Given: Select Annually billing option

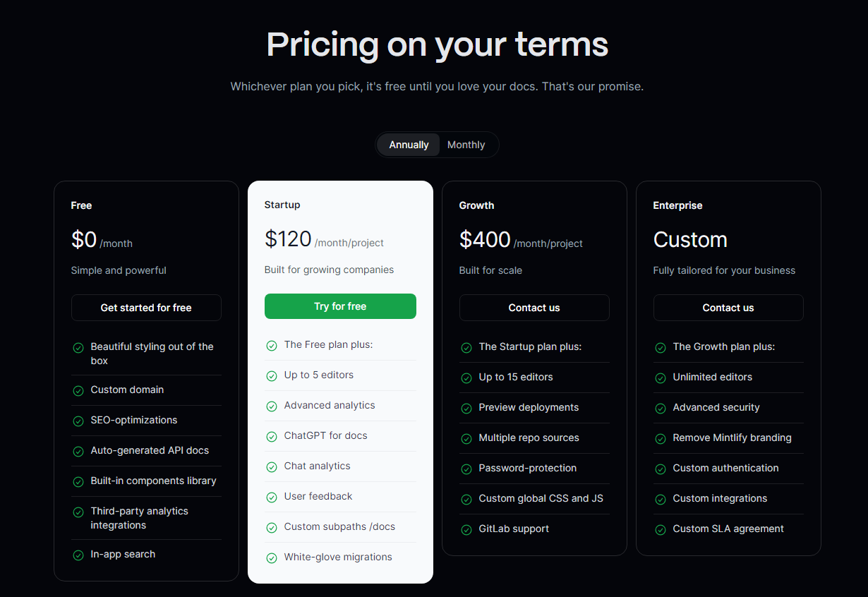Looking at the screenshot, I should click(x=409, y=145).
